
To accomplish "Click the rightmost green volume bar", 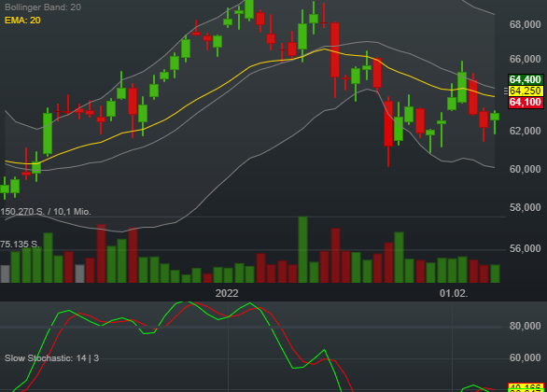I will (x=495, y=273).
